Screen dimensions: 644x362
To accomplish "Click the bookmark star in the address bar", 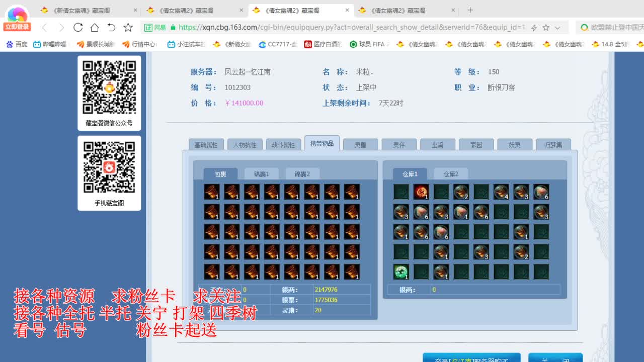I will [x=546, y=27].
